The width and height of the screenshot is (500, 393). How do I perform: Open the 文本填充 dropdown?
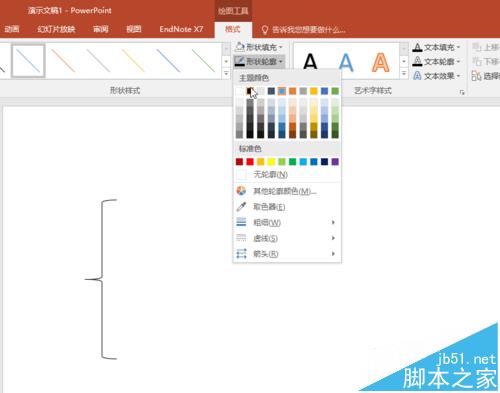click(436, 48)
